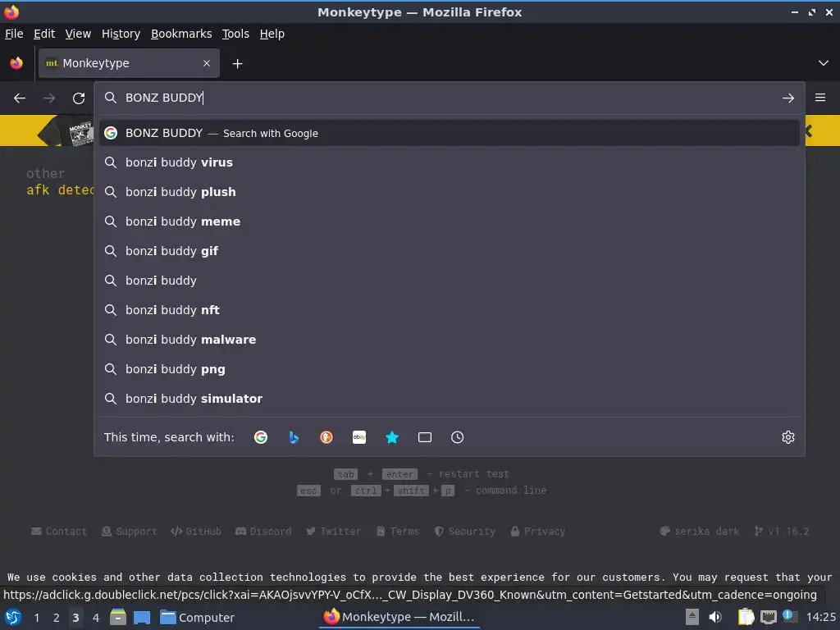Search this time with DuckDuckGo icon
Viewport: 840px width, 630px height.
326,437
